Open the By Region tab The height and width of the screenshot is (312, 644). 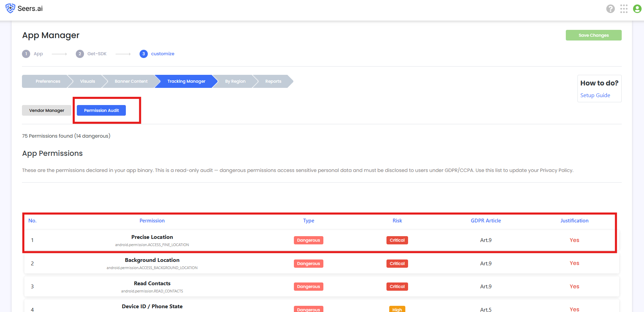(235, 81)
